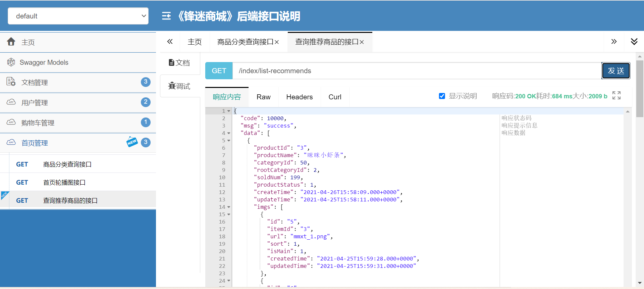Close the 商品分类查询接口 tab

pyautogui.click(x=277, y=42)
